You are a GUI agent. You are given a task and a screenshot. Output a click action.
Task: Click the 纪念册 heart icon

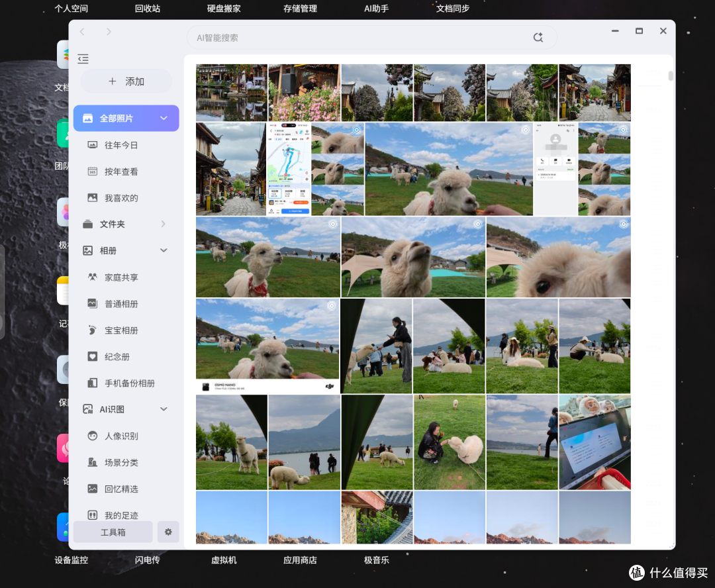click(93, 357)
